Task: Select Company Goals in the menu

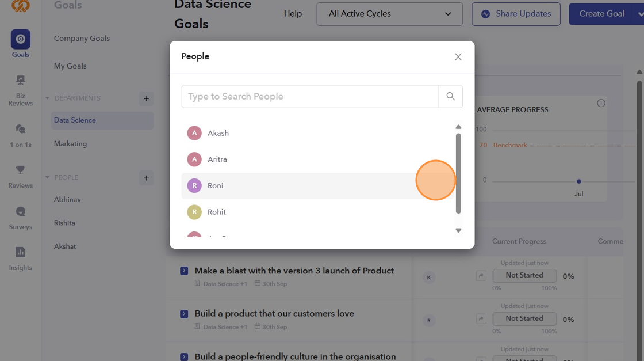Action: coord(82,39)
